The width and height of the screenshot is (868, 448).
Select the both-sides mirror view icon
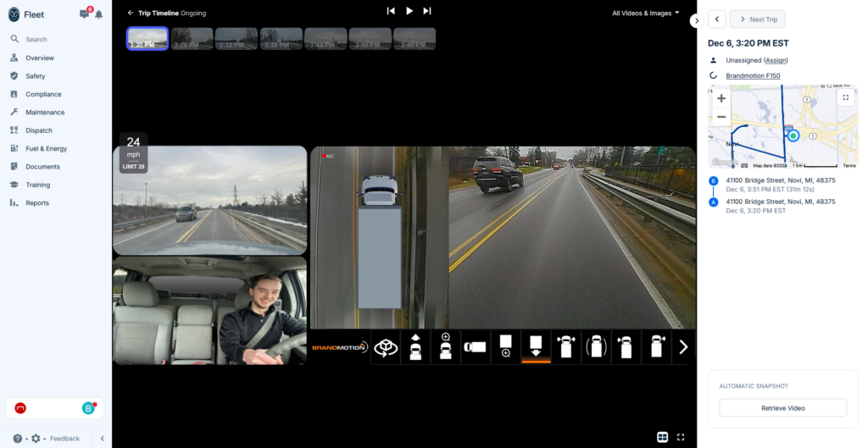click(x=565, y=347)
